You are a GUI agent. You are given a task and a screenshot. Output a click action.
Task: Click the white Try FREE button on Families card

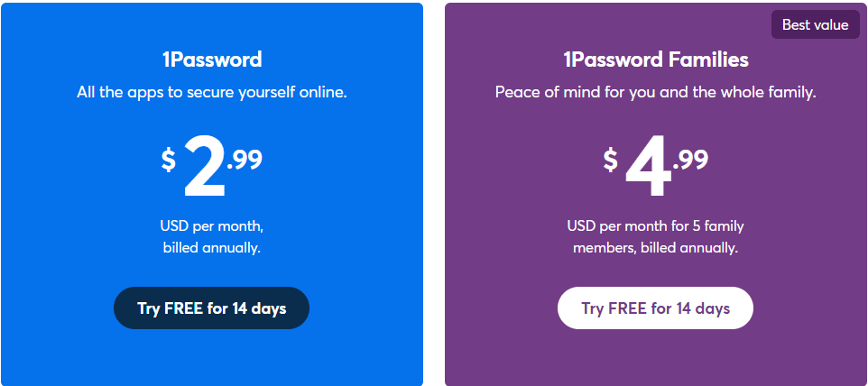655,308
